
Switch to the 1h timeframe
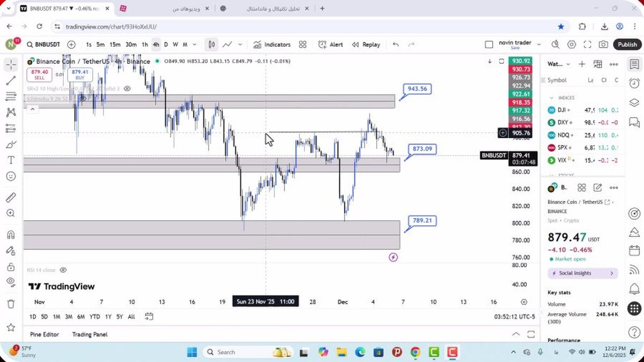(145, 45)
